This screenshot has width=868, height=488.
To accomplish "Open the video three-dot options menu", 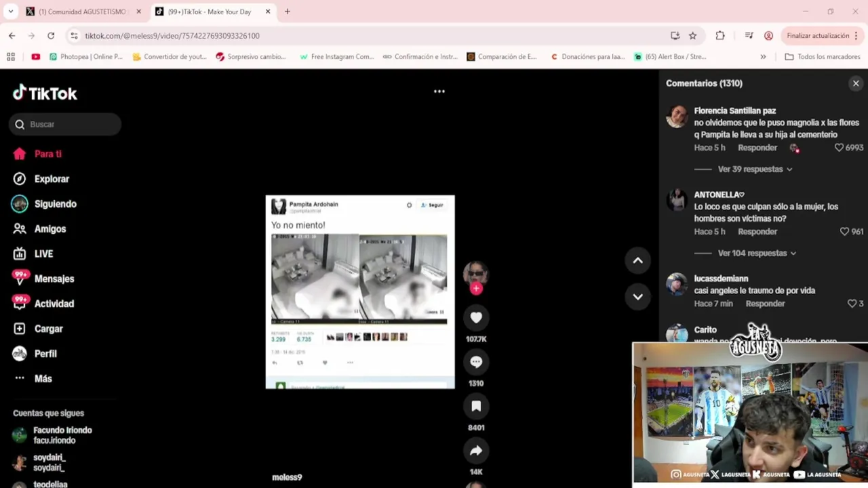I will click(x=439, y=91).
